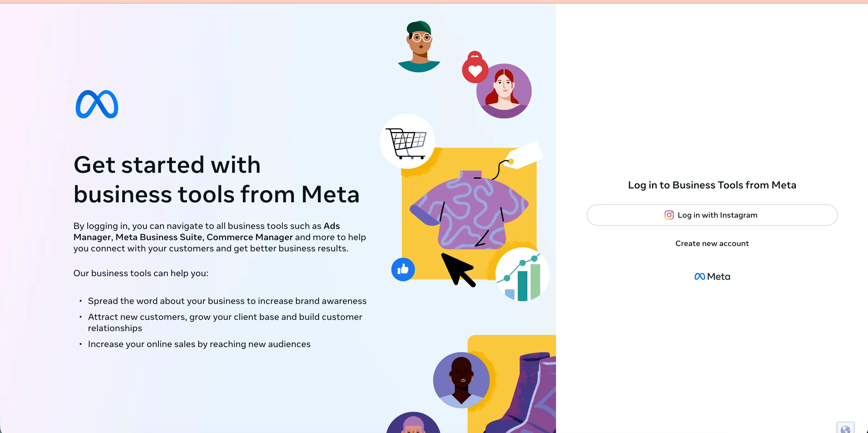Screen dimensions: 868x433
Task: Click the shopping cart icon
Action: click(x=407, y=142)
